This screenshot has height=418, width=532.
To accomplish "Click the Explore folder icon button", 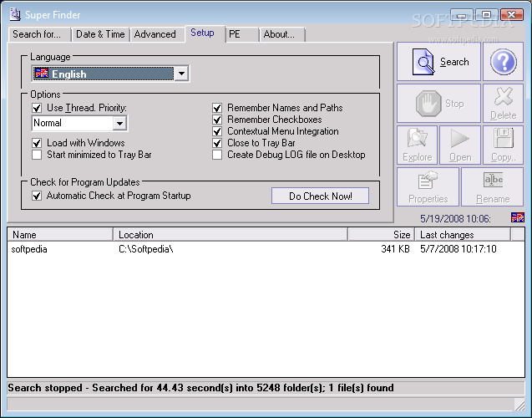I will [418, 145].
